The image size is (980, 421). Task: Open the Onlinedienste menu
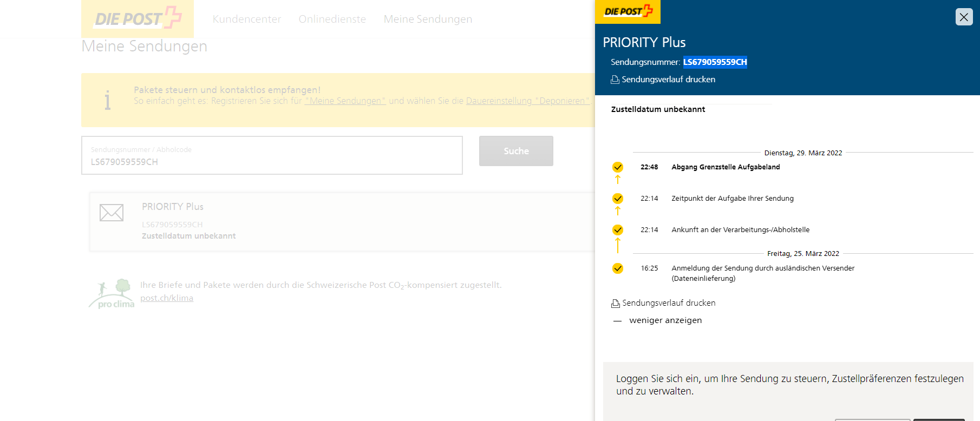click(332, 19)
